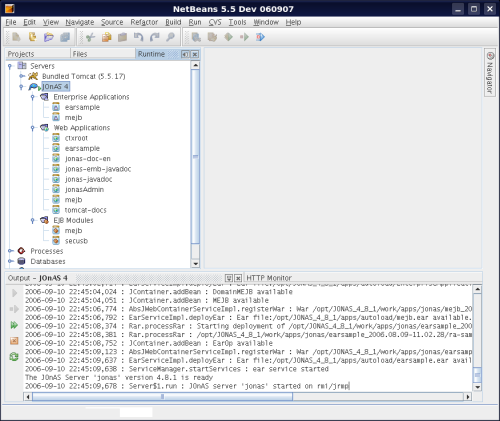Click the green refresh server icon
Viewport: 500px width, 421px height.
14,357
